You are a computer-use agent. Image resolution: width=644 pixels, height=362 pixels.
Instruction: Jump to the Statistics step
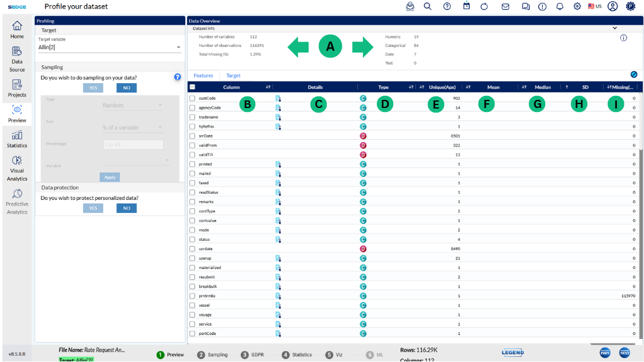pyautogui.click(x=297, y=354)
